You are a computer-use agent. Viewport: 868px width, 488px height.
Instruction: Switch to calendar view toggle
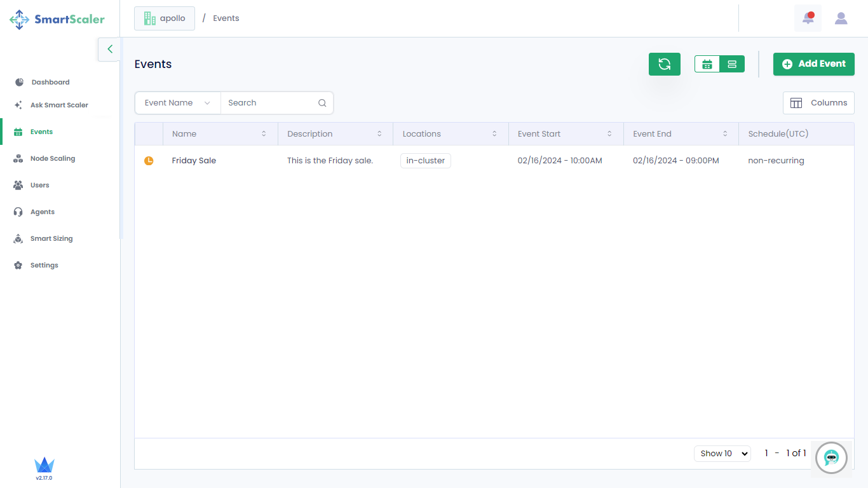pos(707,64)
